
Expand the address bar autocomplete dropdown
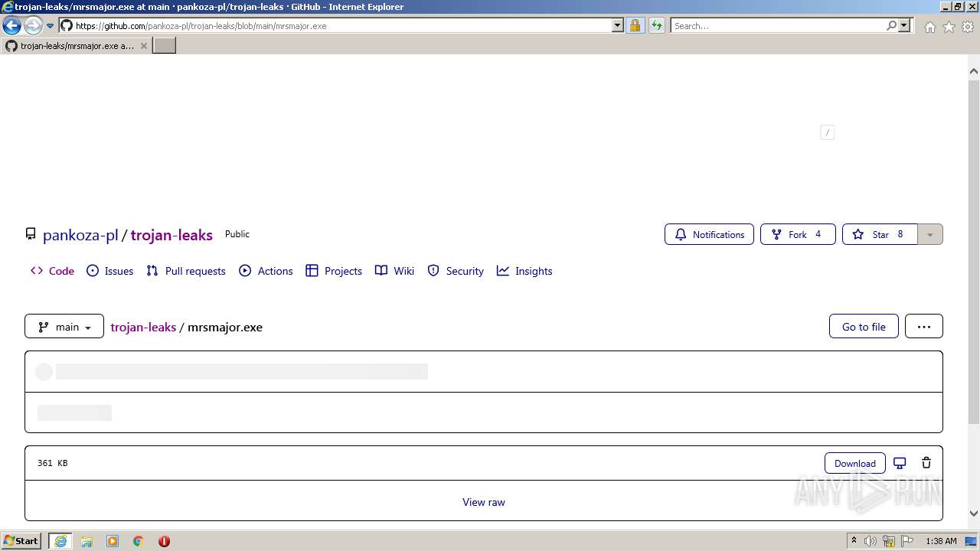point(618,25)
